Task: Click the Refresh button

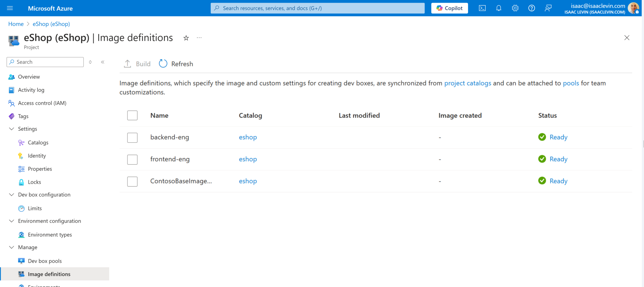Action: 176,64
